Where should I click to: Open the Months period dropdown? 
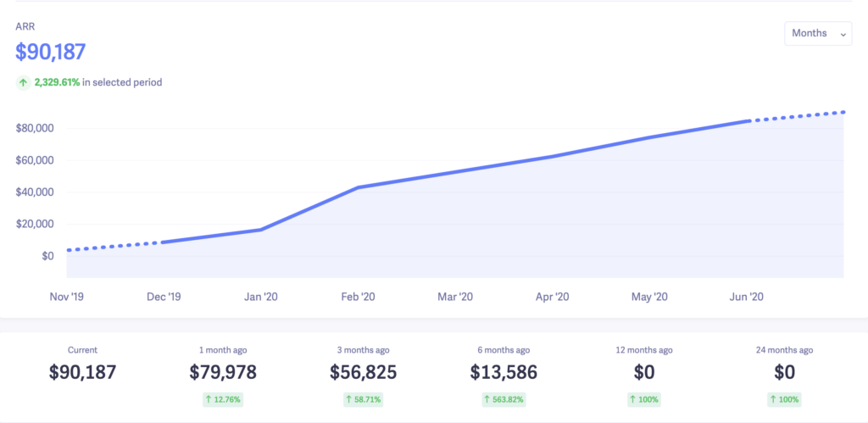(x=818, y=34)
